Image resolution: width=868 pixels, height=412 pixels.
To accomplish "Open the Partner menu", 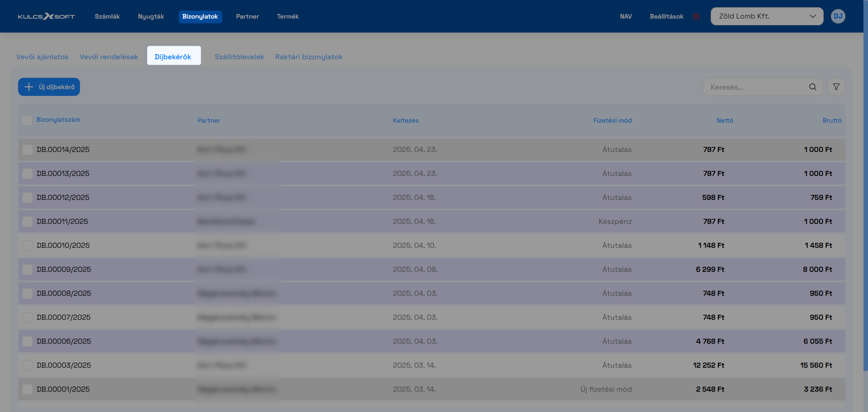I will (x=247, y=17).
